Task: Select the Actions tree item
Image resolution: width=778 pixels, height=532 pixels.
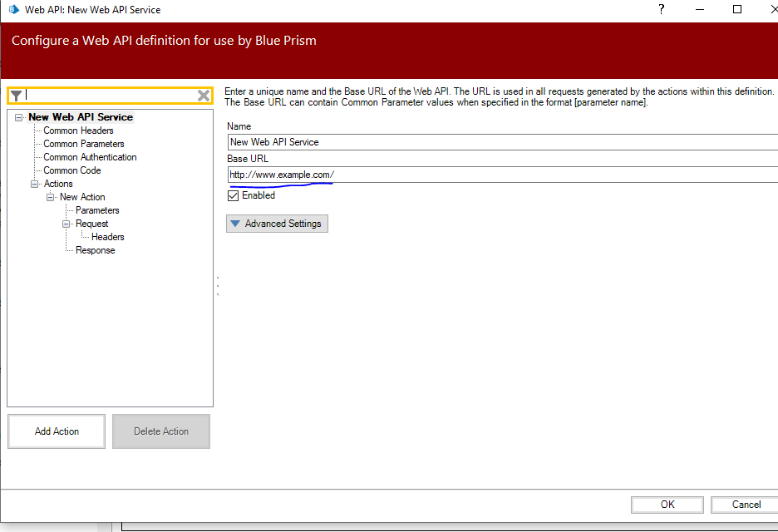Action: pos(58,184)
